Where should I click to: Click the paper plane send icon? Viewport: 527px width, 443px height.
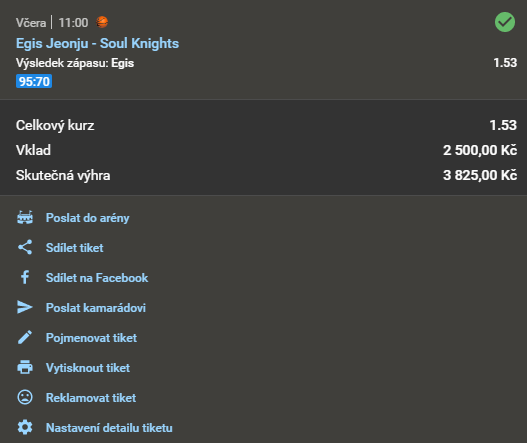pyautogui.click(x=25, y=307)
